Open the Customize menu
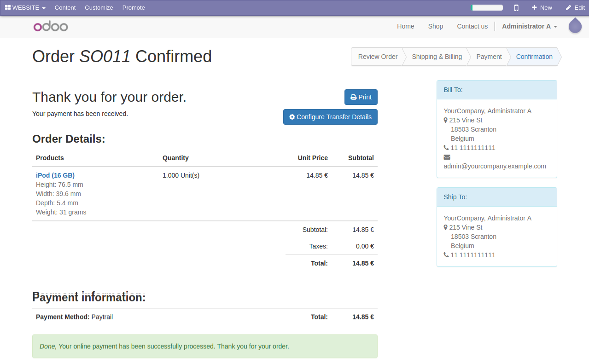This screenshot has width=589, height=364. click(99, 7)
